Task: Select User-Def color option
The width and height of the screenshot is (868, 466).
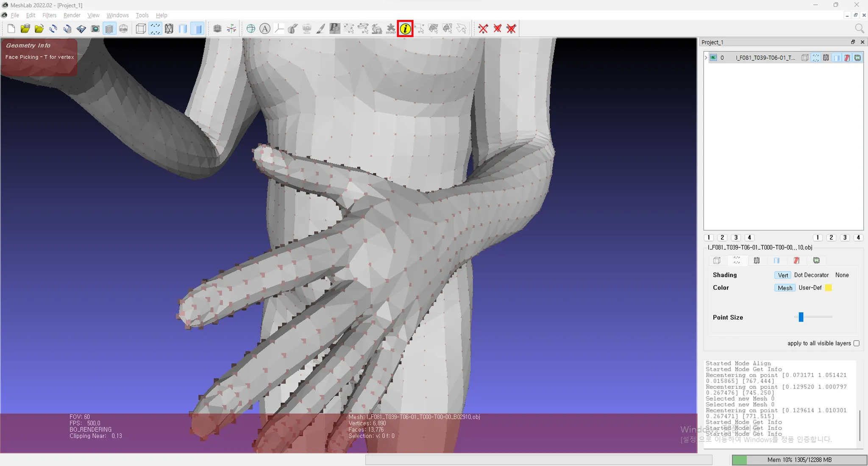Action: tap(810, 288)
